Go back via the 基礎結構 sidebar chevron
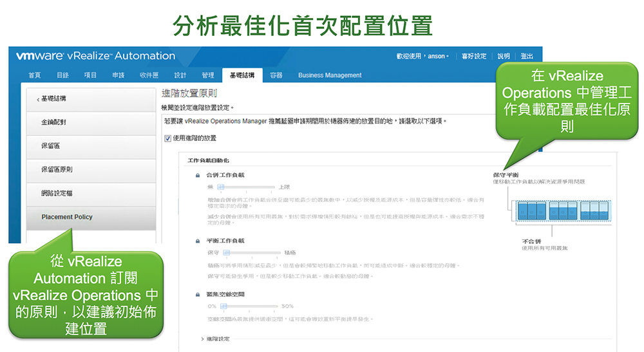The width and height of the screenshot is (644, 352). tap(38, 99)
